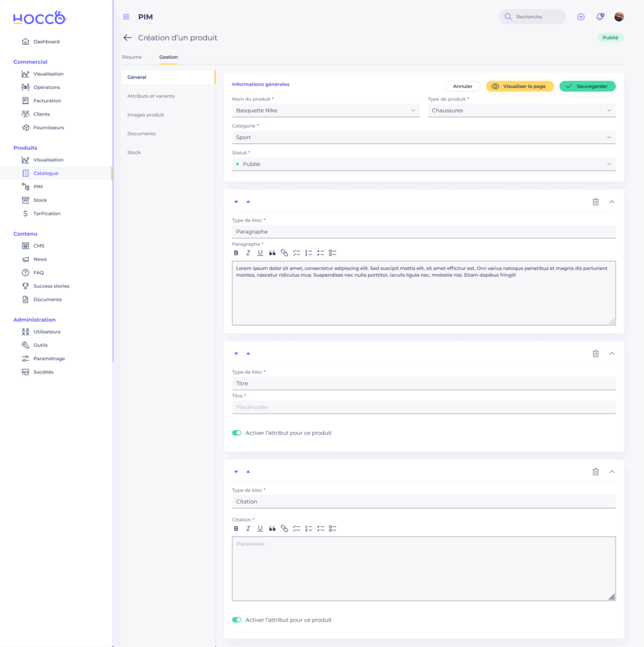Click the hamburger menu icon beside PIM
Image resolution: width=644 pixels, height=647 pixels.
(126, 17)
